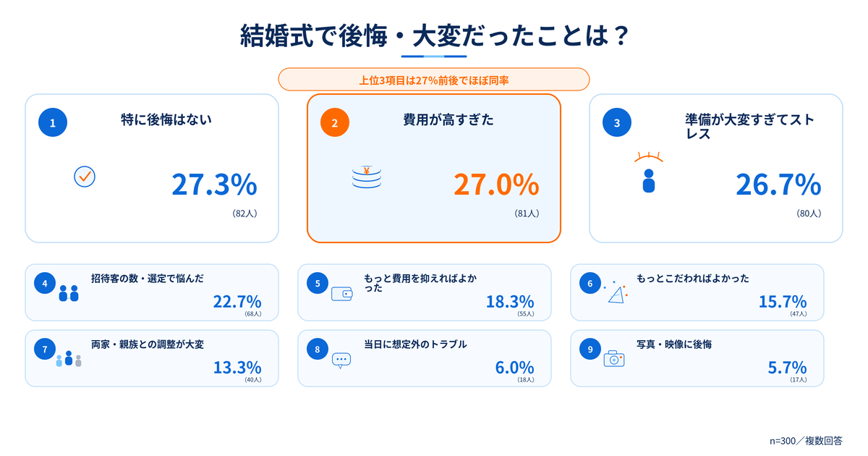The width and height of the screenshot is (868, 456).
Task: Click the yen coin stack icon
Action: (x=367, y=178)
